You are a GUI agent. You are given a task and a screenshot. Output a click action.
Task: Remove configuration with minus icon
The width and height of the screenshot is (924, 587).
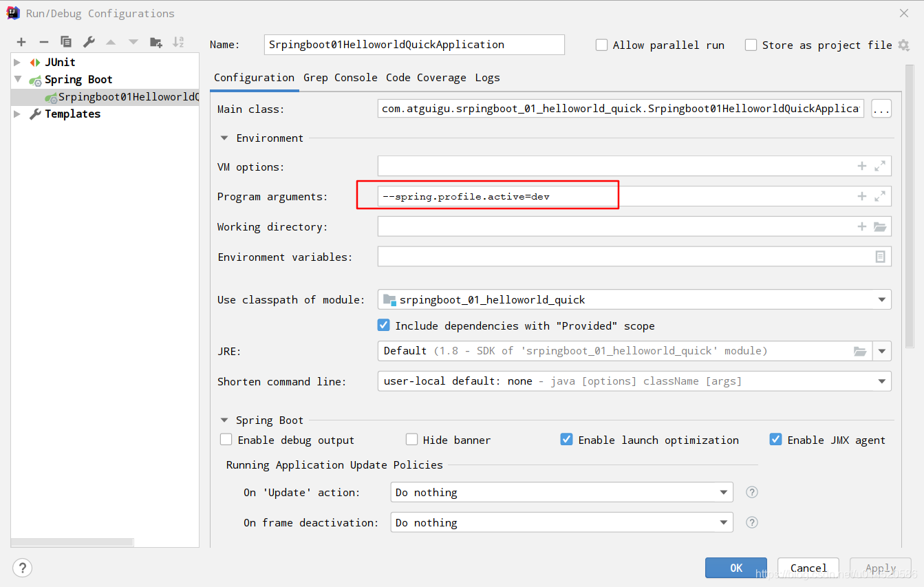click(x=43, y=42)
